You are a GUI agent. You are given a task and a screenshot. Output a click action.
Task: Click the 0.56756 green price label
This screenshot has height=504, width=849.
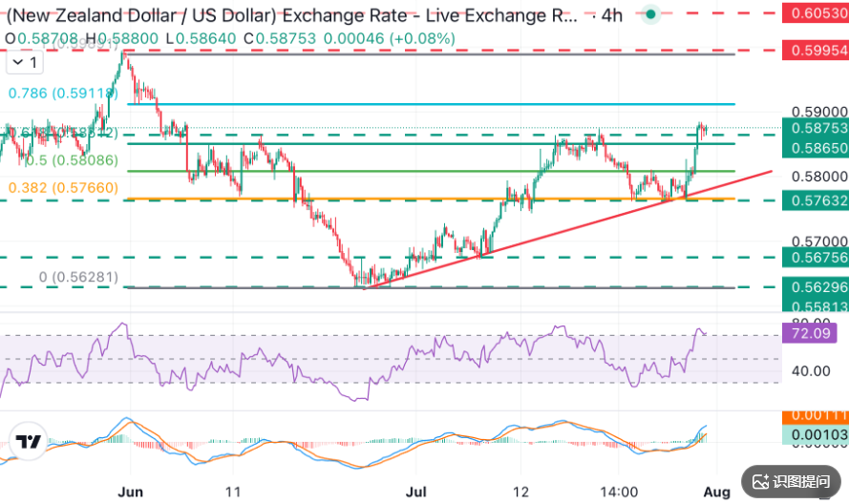[x=816, y=257]
